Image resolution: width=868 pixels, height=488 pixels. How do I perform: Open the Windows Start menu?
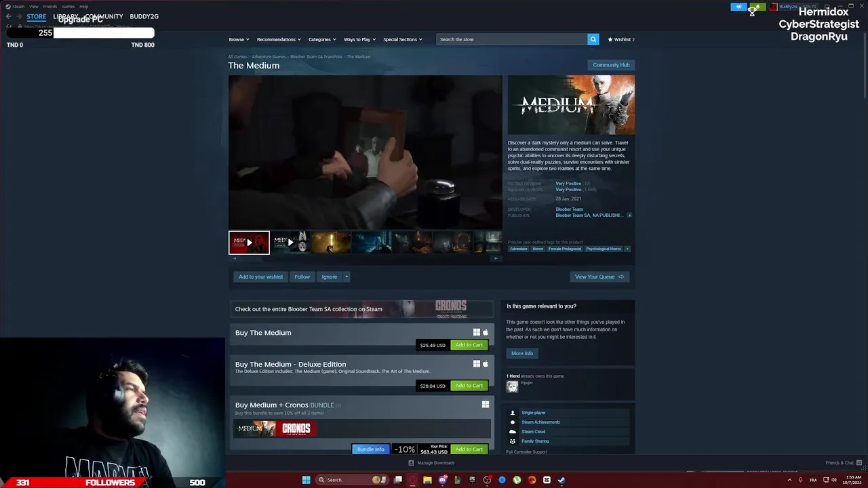306,480
